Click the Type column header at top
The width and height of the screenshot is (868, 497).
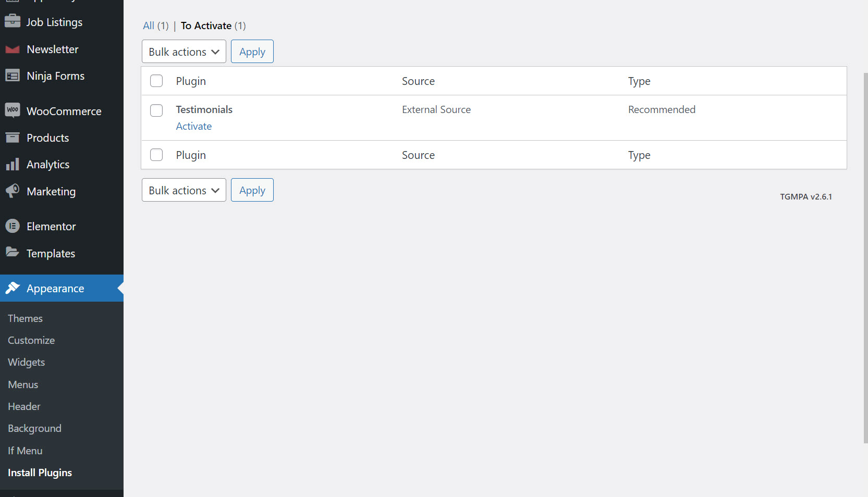click(x=639, y=81)
